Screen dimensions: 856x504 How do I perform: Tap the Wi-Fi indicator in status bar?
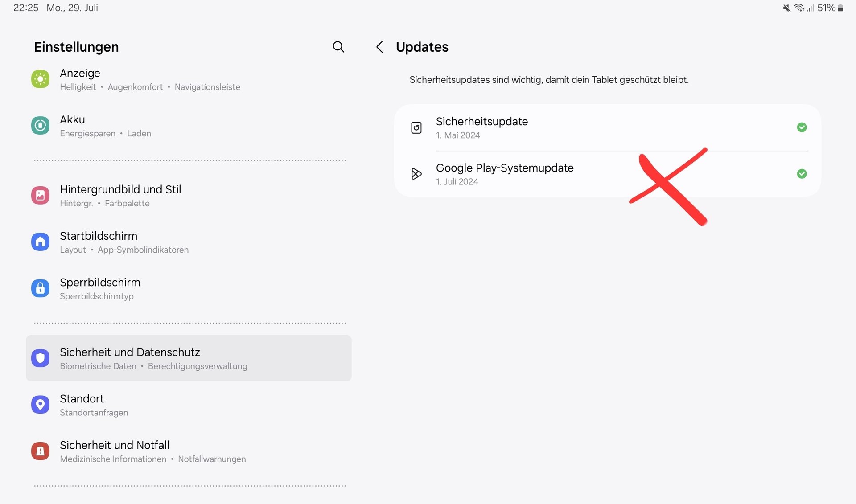[x=799, y=8]
